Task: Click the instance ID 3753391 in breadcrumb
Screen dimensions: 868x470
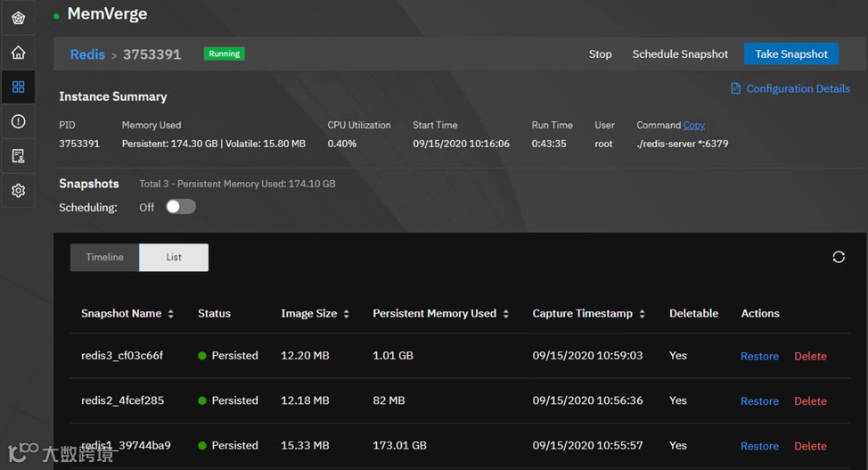Action: pos(151,54)
